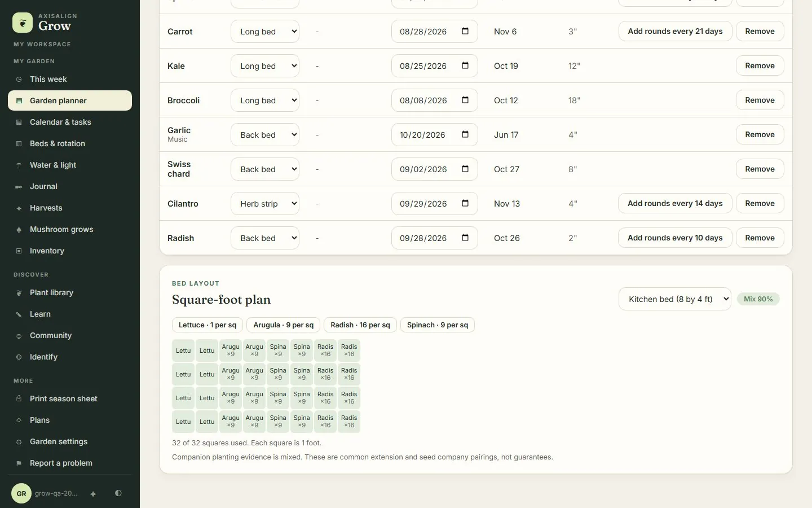Click the Kale planting date field
Viewport: 812px width, 508px height.
point(434,66)
